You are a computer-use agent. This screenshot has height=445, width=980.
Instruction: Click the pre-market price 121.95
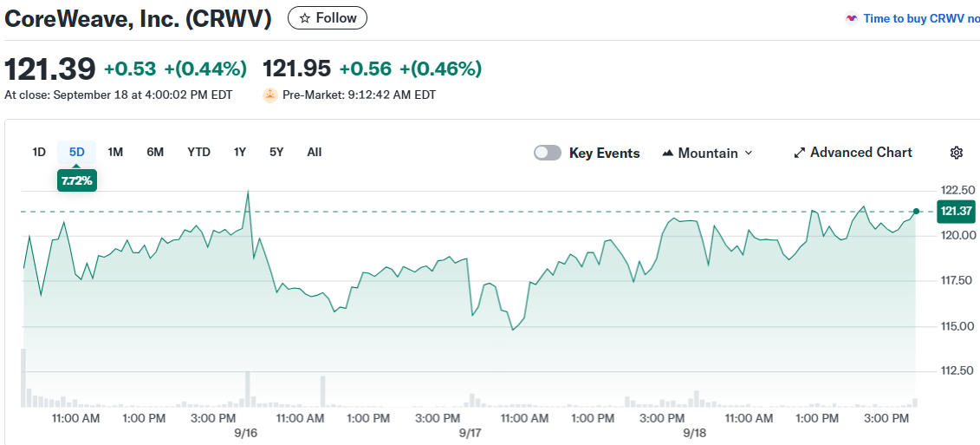[x=297, y=69]
